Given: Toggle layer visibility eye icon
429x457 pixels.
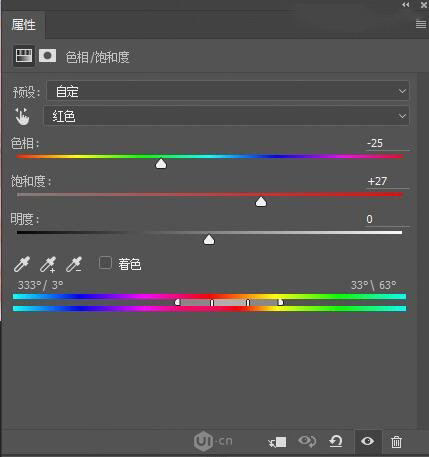Looking at the screenshot, I should click(x=367, y=441).
